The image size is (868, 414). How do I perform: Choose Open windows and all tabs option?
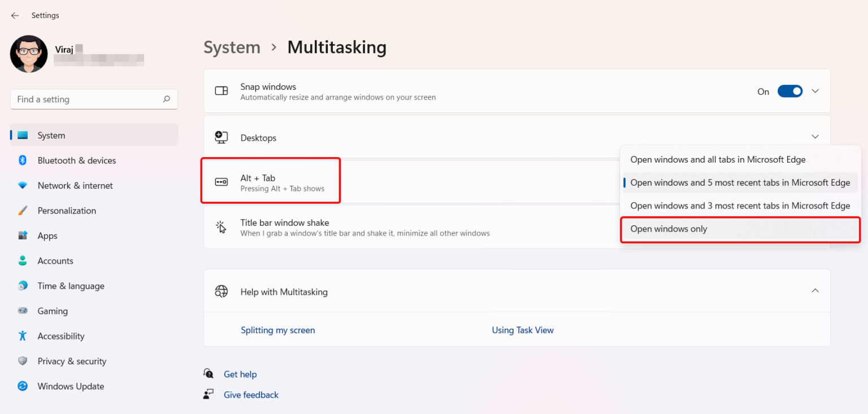(718, 160)
